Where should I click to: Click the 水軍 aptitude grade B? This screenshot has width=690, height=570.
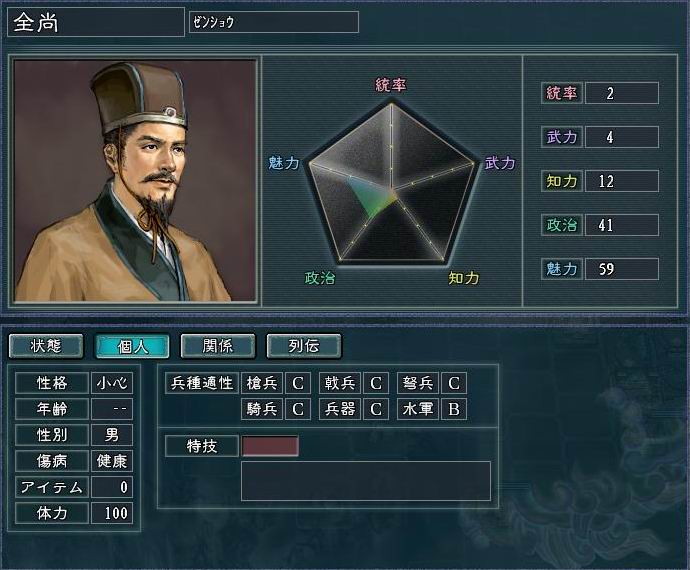(x=454, y=409)
